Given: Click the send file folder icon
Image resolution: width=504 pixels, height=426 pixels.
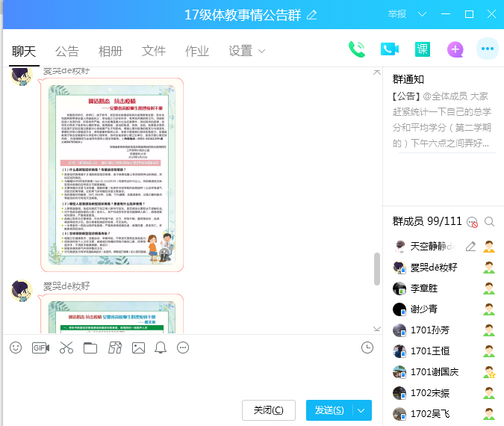Looking at the screenshot, I should tap(90, 348).
